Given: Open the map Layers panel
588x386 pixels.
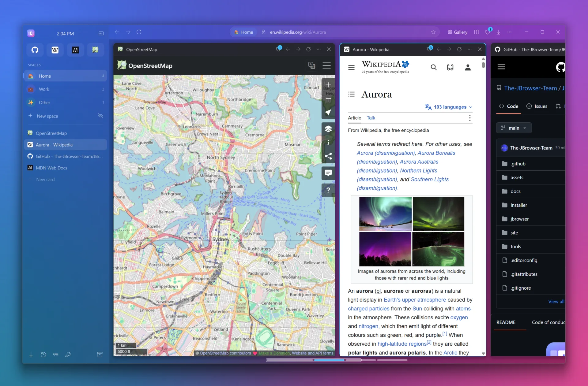Looking at the screenshot, I should (328, 129).
